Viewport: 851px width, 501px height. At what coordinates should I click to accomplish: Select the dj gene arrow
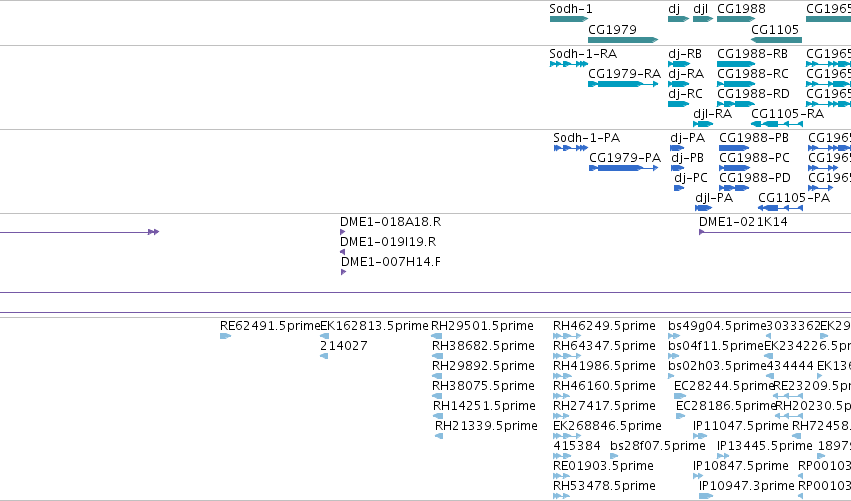pyautogui.click(x=678, y=19)
